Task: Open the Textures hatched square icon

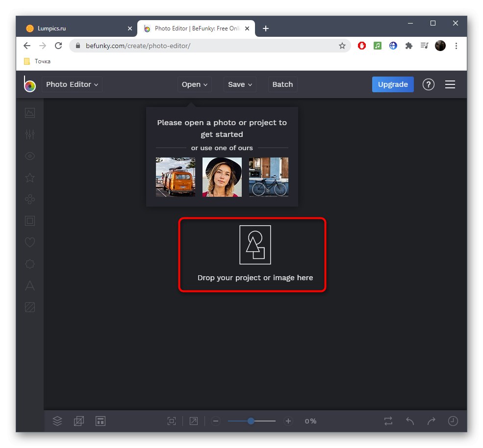Action: coord(30,307)
